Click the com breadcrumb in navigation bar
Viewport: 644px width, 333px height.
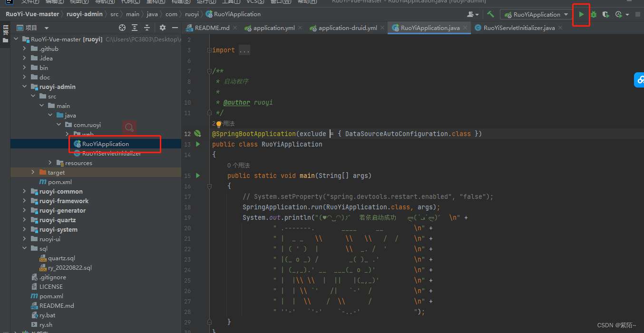click(171, 14)
